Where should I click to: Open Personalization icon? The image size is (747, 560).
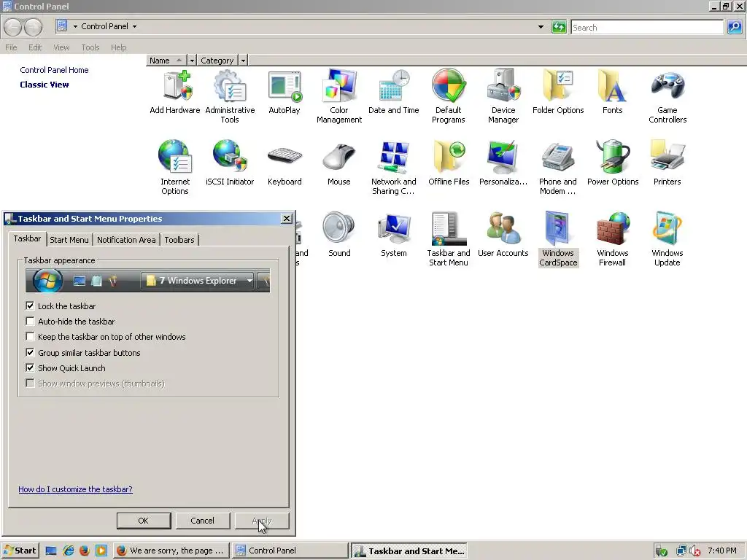(x=503, y=163)
